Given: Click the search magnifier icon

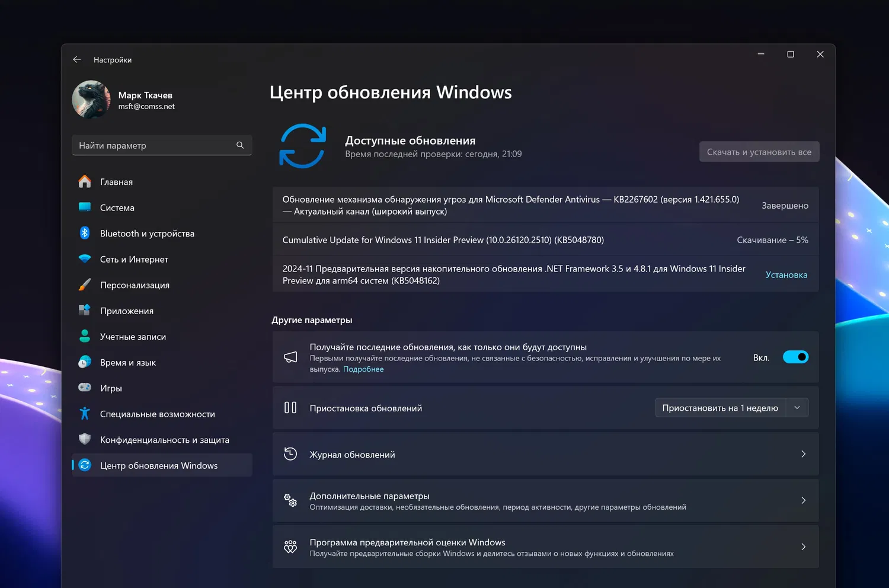Looking at the screenshot, I should (x=240, y=145).
